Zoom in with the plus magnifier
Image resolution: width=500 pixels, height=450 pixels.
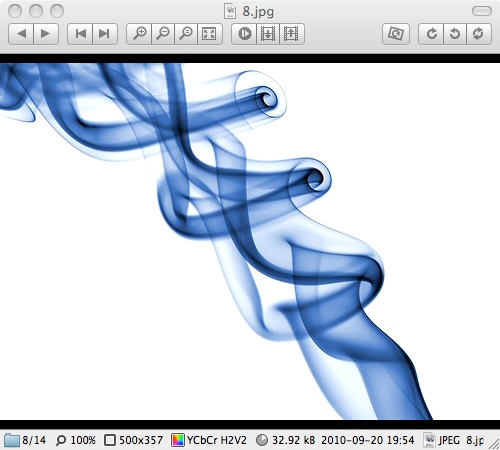(139, 34)
